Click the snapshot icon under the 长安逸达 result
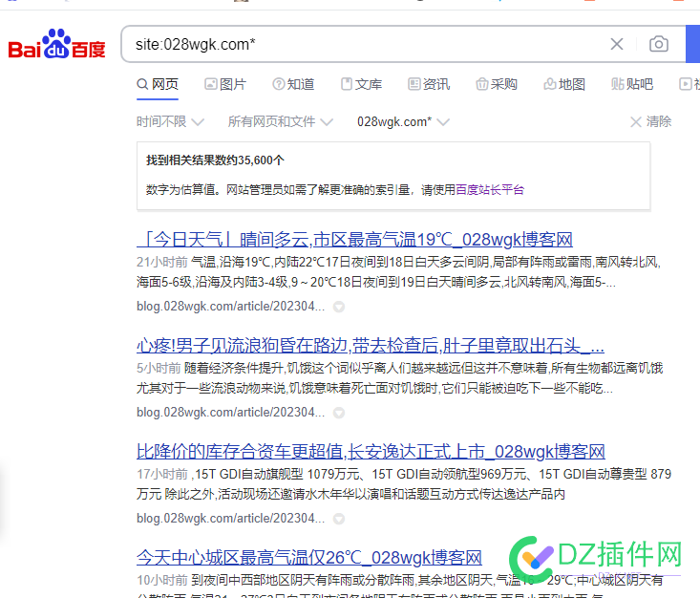The width and height of the screenshot is (700, 598). pyautogui.click(x=339, y=519)
